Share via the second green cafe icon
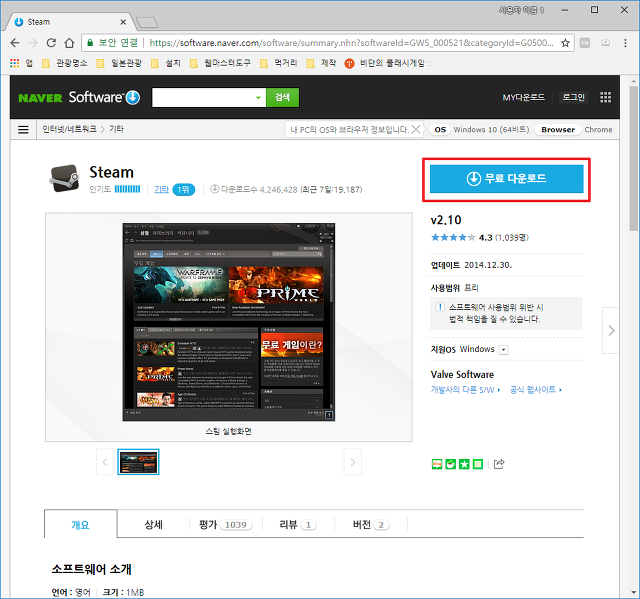This screenshot has height=599, width=640. click(x=451, y=464)
